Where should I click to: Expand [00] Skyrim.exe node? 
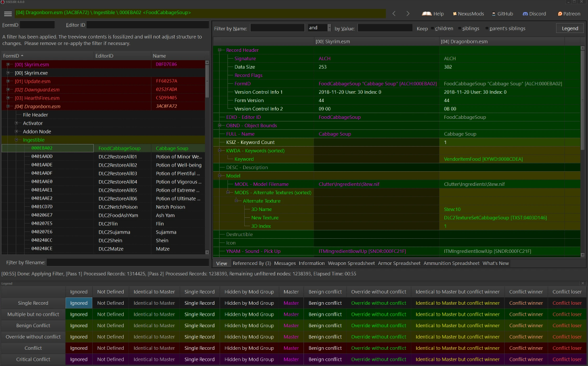[8, 73]
